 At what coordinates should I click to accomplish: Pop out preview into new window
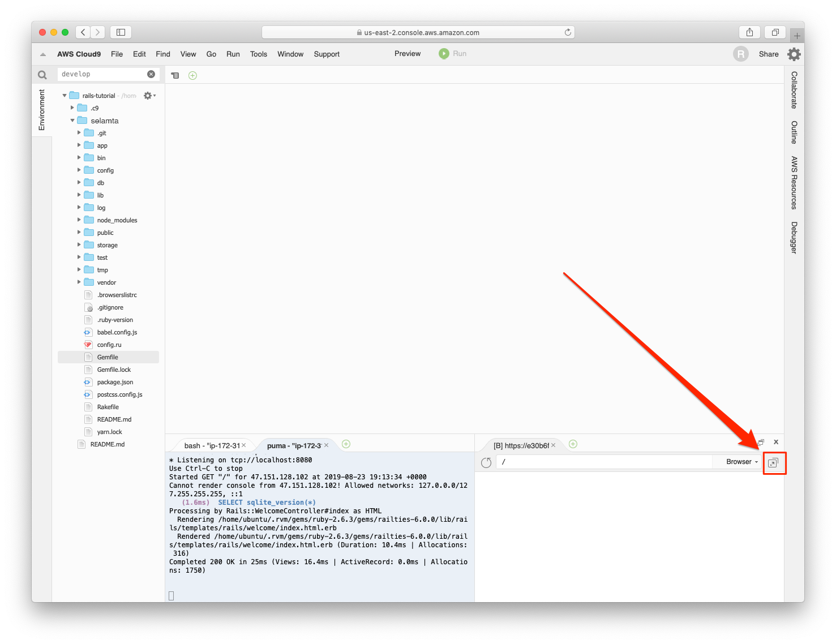773,463
